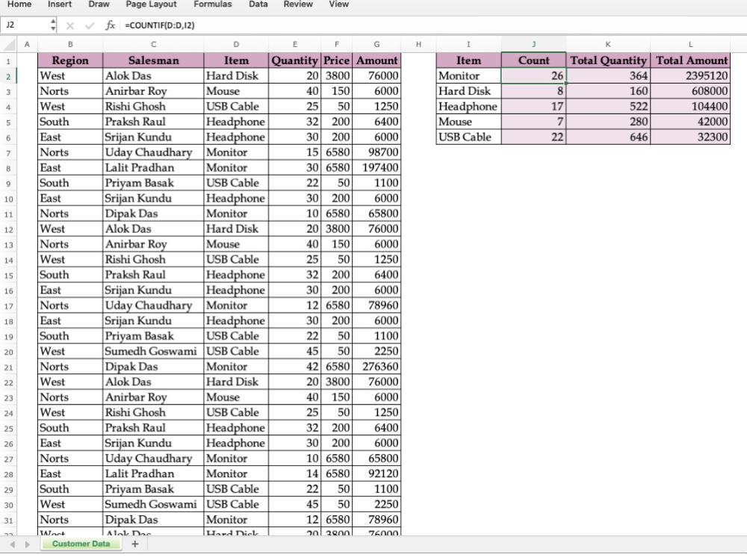Open the Name Box dropdown arrows
747x560 pixels.
coord(53,25)
